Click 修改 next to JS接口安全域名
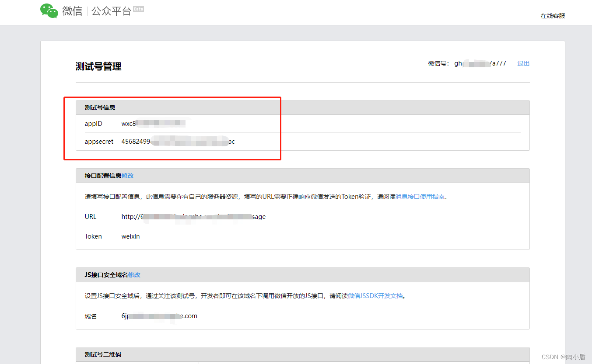 pos(134,275)
